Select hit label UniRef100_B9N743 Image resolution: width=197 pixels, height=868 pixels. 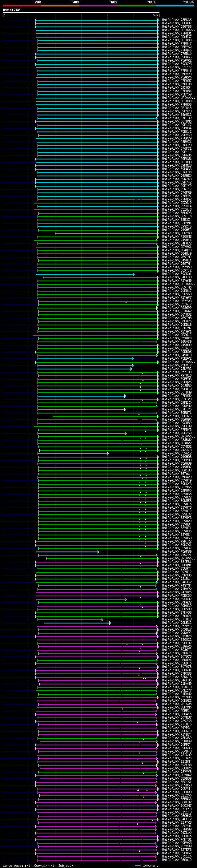coord(176,179)
